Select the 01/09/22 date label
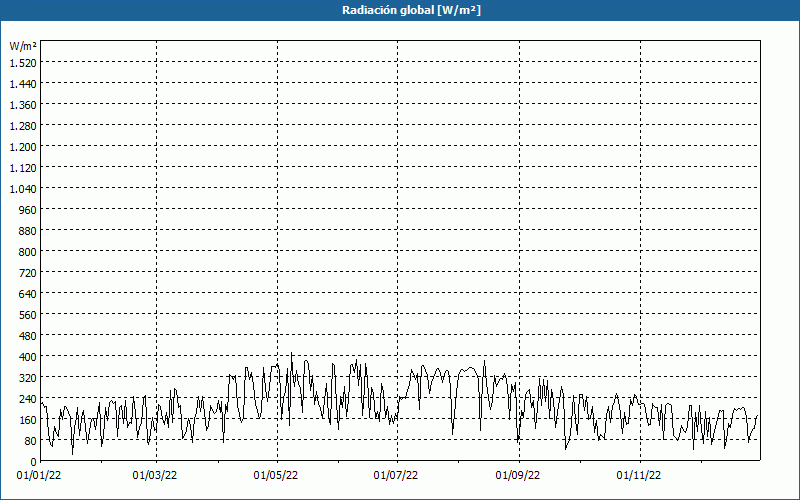Viewport: 800px width, 500px height. [518, 476]
